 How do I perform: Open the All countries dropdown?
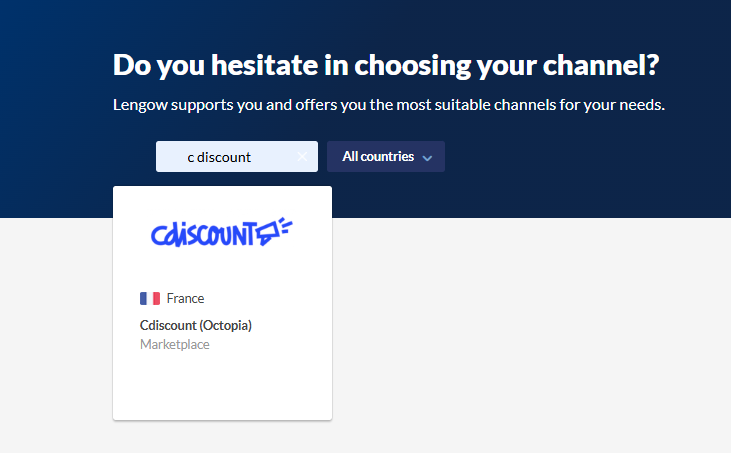tap(386, 157)
